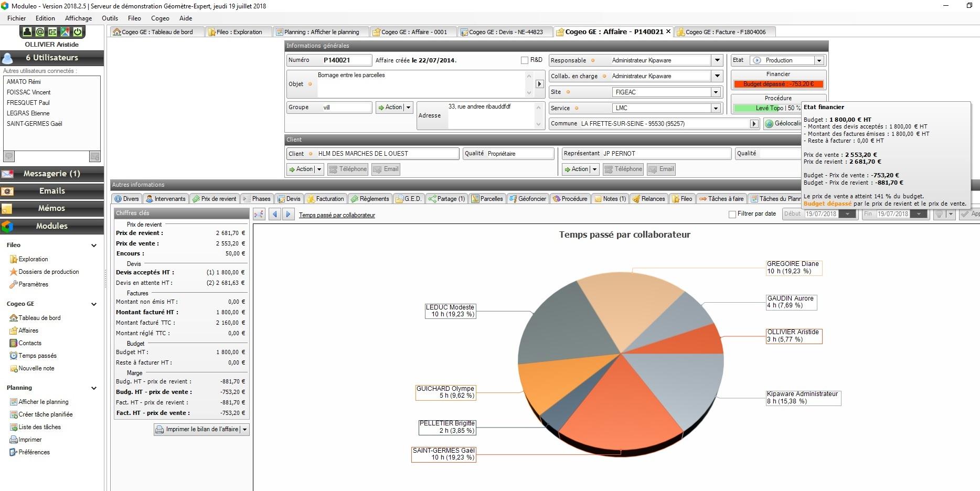Open the Modules panel
This screenshot has width=980, height=491.
pos(52,226)
